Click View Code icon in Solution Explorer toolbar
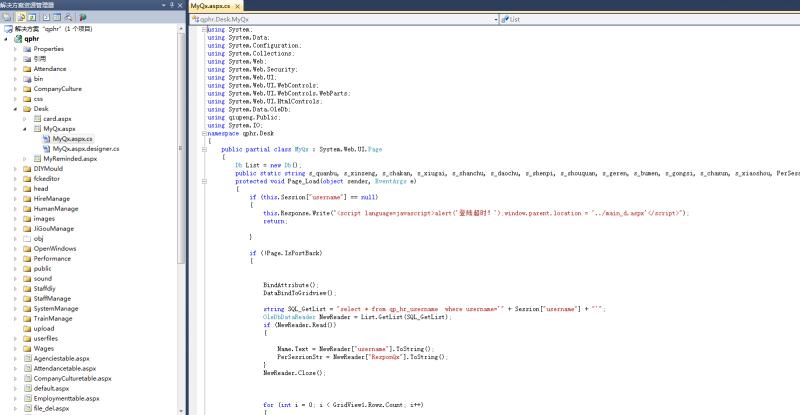Viewport: 800px width, 415px height. point(46,17)
